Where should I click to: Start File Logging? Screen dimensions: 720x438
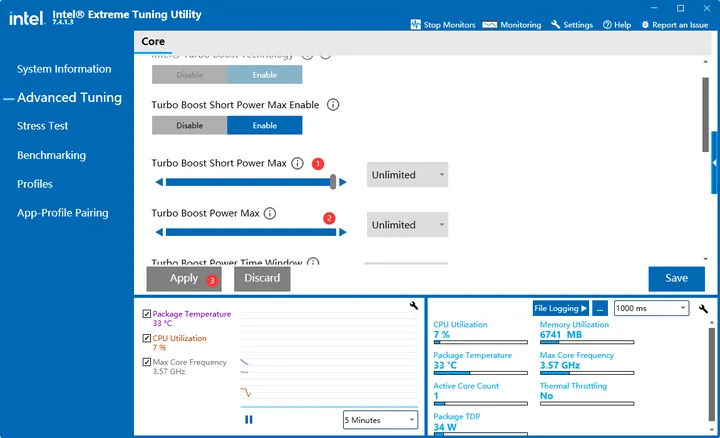[x=560, y=309]
